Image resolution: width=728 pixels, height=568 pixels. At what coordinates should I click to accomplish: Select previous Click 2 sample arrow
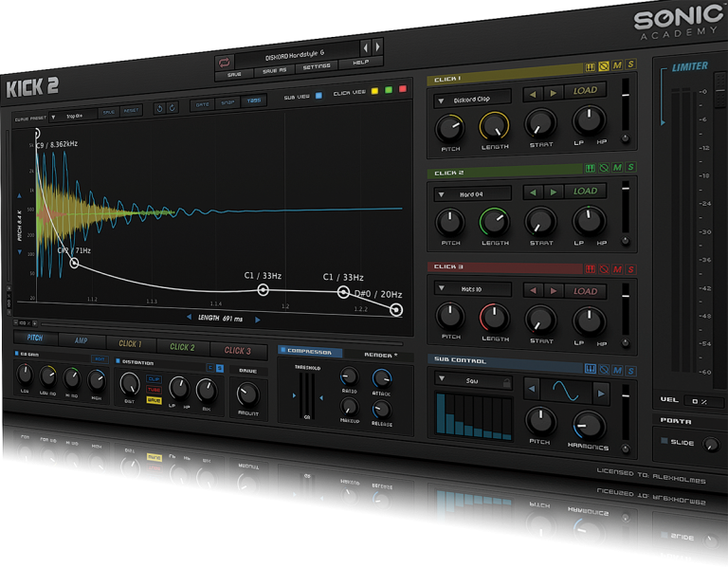click(x=533, y=192)
